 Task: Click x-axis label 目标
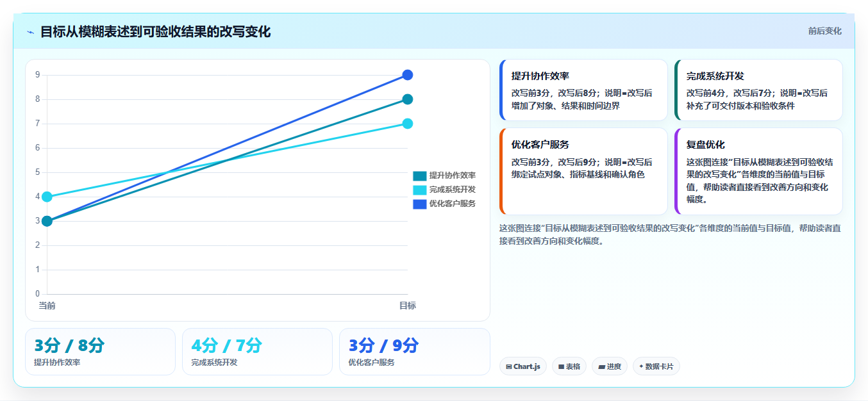click(x=408, y=306)
